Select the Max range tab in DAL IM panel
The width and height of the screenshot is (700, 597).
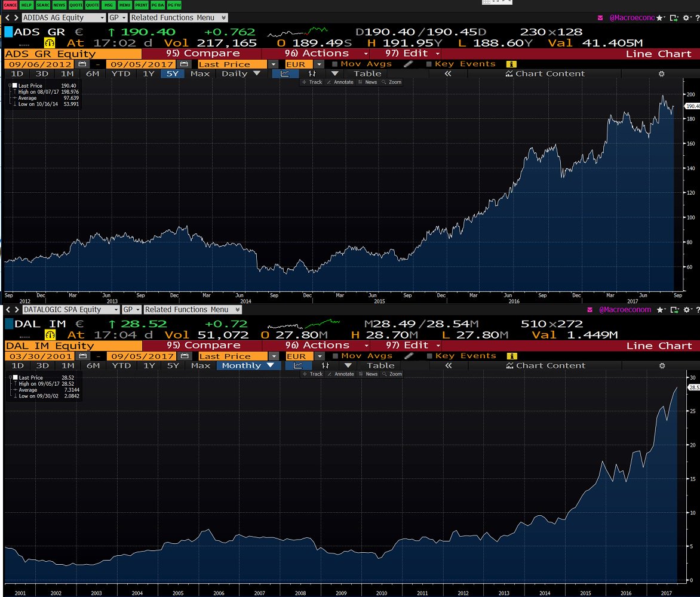click(201, 365)
